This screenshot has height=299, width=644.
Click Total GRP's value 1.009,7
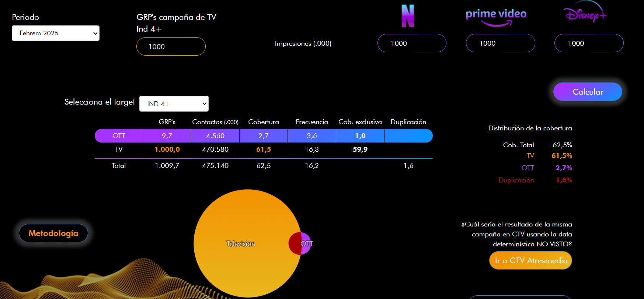pyautogui.click(x=167, y=165)
